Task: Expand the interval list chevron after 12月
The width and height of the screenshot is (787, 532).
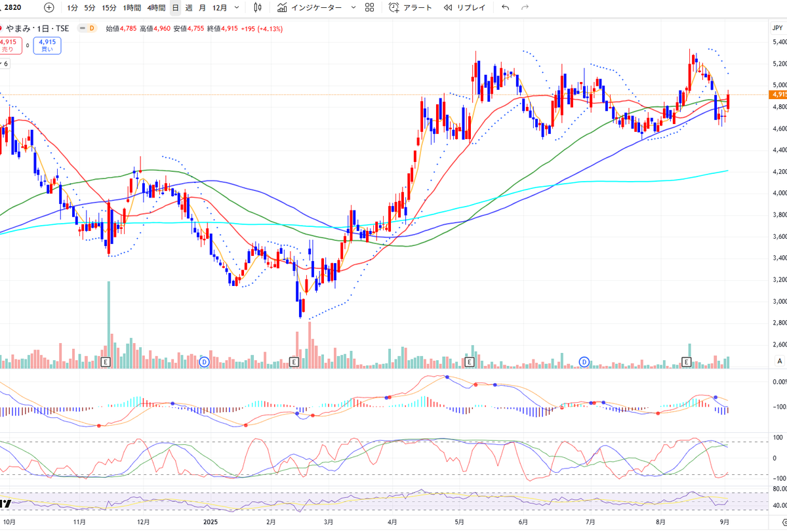Action: pos(238,8)
